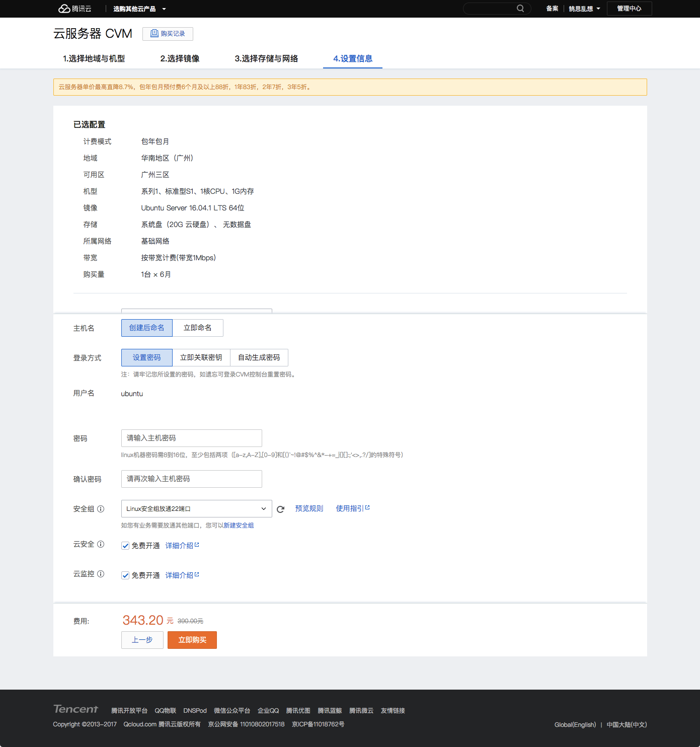The width and height of the screenshot is (700, 747).
Task: Click the 新建安全组 link
Action: coord(239,526)
